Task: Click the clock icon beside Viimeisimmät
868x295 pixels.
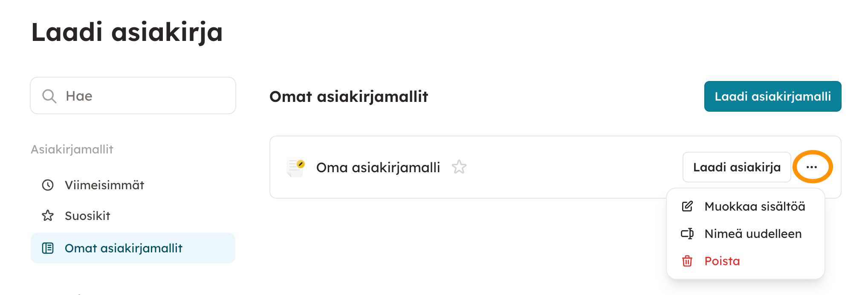Action: coord(48,185)
